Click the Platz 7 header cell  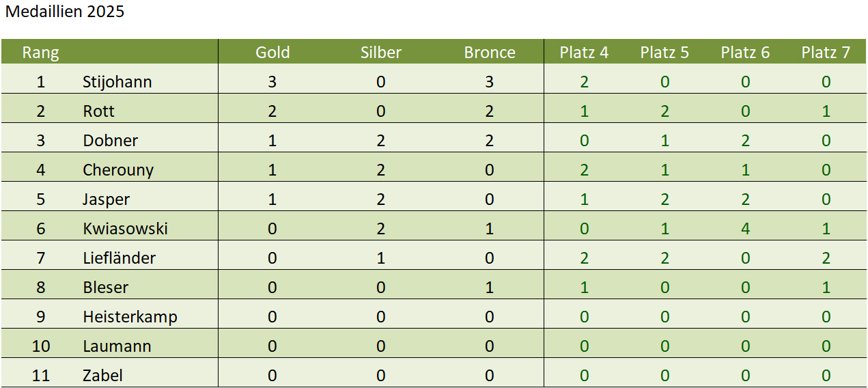[x=826, y=53]
